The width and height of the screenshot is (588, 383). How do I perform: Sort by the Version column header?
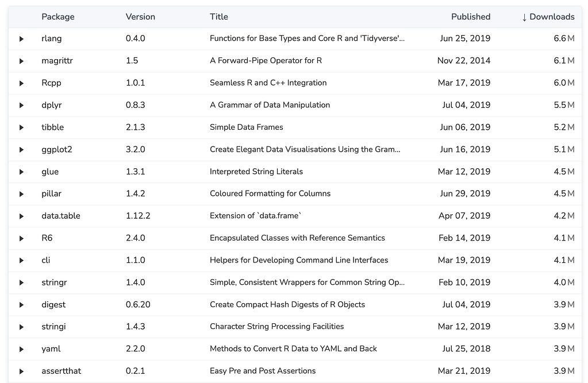tap(140, 17)
